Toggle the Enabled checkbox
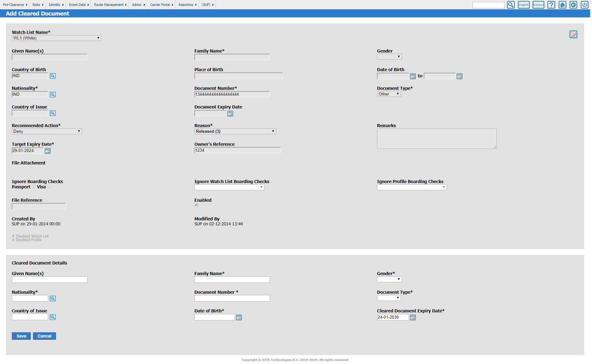The width and height of the screenshot is (592, 364). click(196, 205)
